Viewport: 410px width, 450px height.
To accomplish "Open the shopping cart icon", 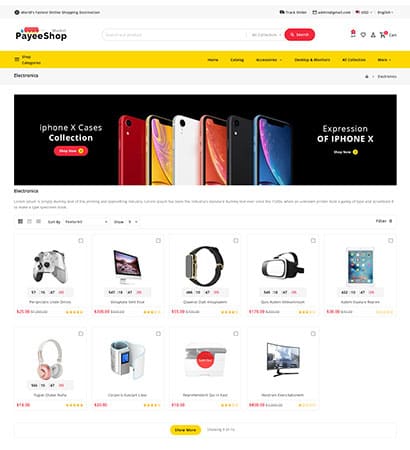I will [383, 35].
